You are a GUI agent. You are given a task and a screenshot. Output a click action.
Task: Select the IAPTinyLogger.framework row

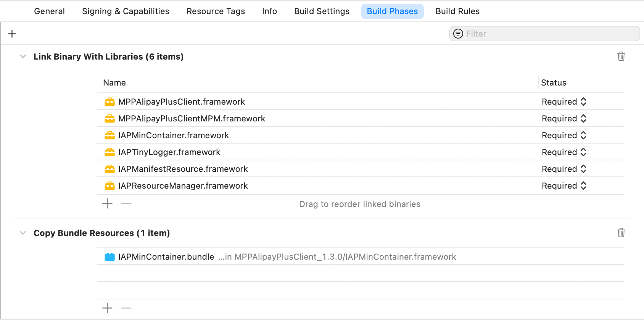click(x=361, y=152)
